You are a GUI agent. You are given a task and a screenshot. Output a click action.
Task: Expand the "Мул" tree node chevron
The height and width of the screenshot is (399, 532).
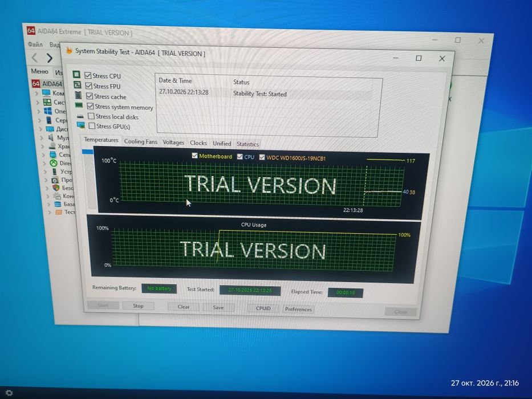(42, 138)
